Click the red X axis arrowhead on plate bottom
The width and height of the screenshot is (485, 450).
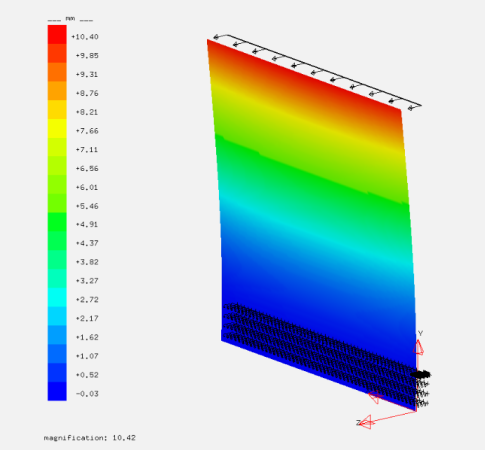(x=376, y=397)
